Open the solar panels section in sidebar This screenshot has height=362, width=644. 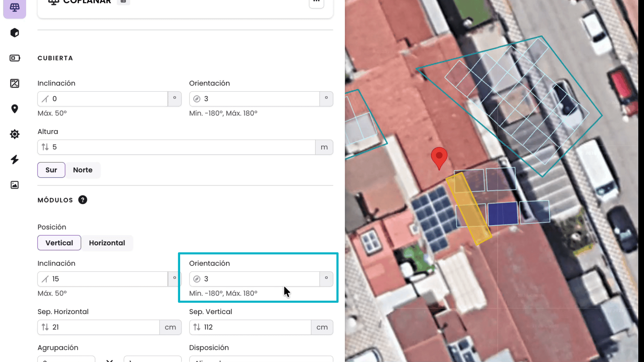coord(14,8)
